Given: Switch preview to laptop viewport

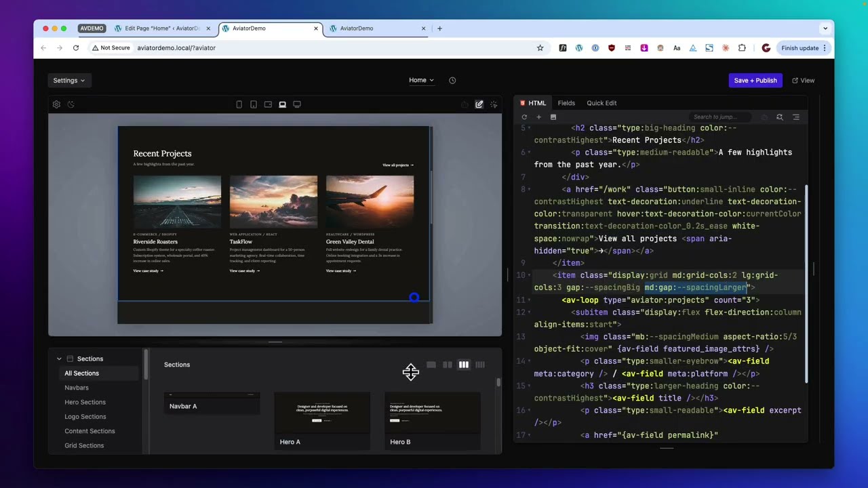Looking at the screenshot, I should (x=282, y=104).
